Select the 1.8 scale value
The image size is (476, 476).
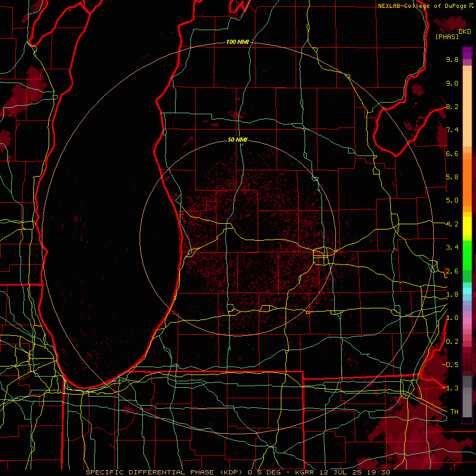coord(452,295)
